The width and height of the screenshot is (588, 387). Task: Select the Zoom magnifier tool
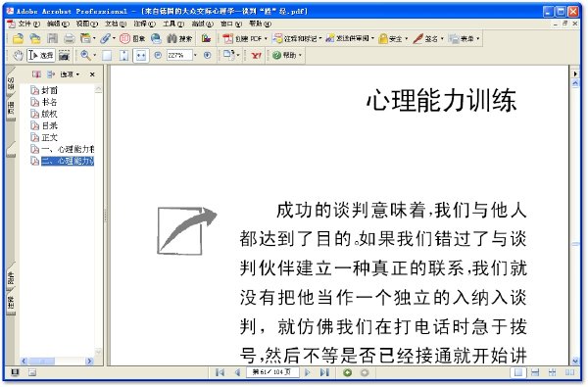coord(85,56)
